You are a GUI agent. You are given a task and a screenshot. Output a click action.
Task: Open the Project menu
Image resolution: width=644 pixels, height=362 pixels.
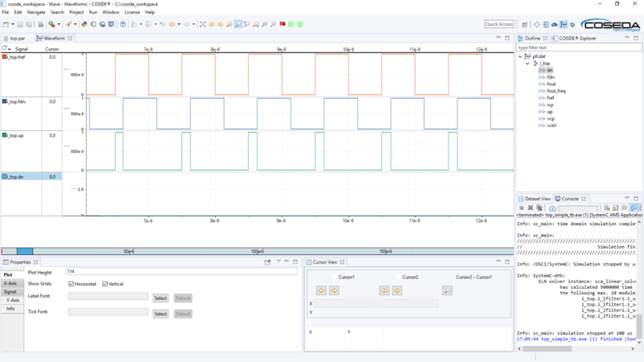coord(76,12)
